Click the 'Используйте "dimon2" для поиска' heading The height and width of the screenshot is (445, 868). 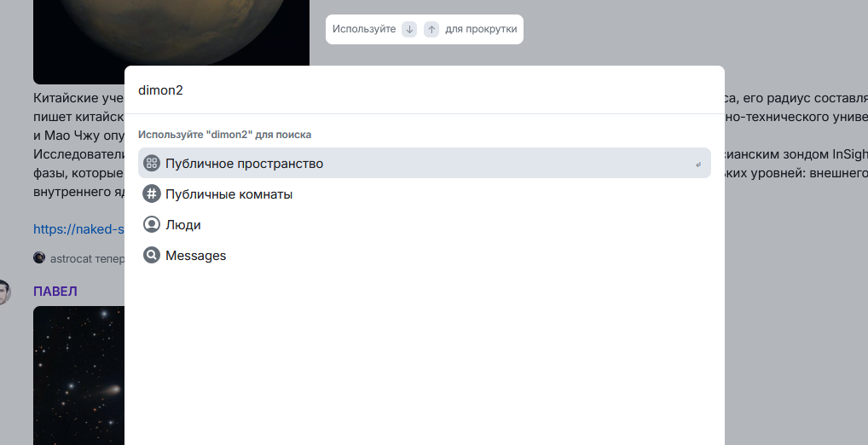(x=224, y=135)
